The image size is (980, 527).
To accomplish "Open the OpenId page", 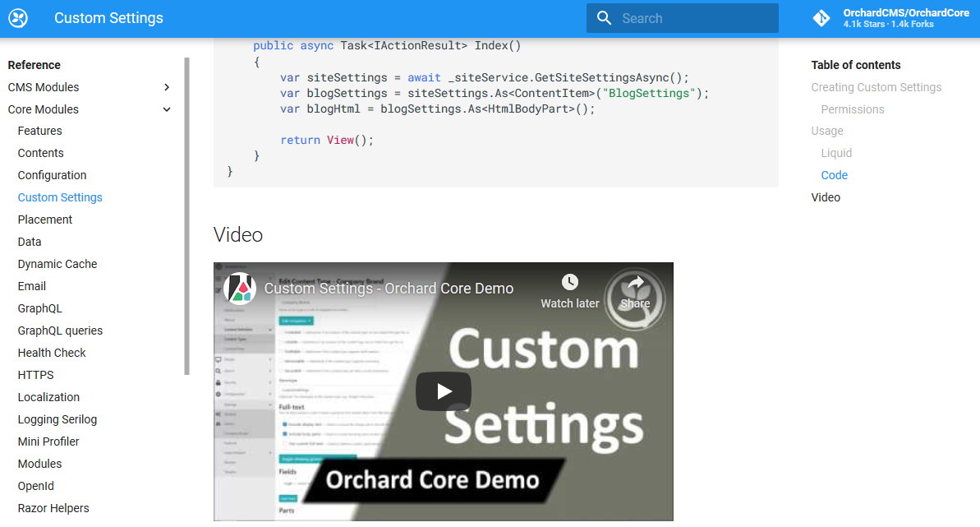I will pos(35,487).
